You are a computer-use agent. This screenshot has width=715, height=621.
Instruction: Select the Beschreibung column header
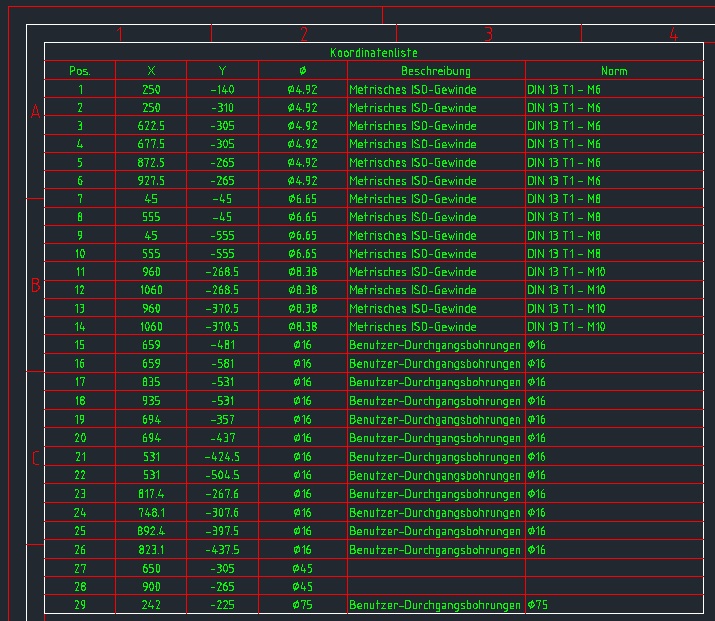point(435,71)
